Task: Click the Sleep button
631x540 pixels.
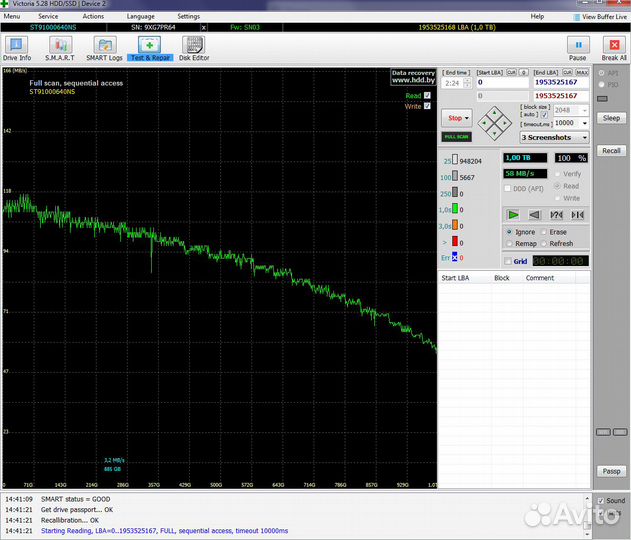Action: 611,118
